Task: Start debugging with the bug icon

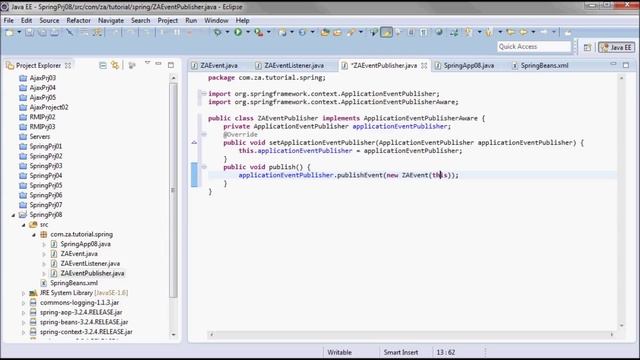Action: 218,32
